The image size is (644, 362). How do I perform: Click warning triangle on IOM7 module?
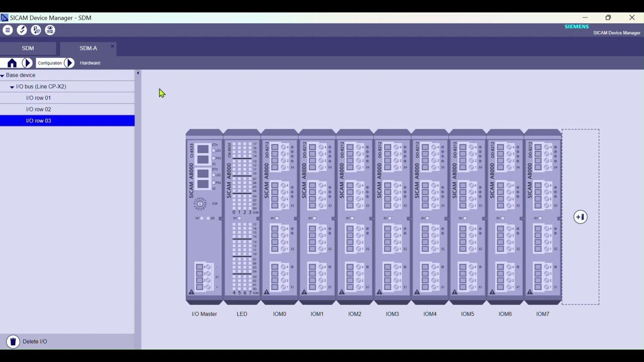click(x=530, y=292)
